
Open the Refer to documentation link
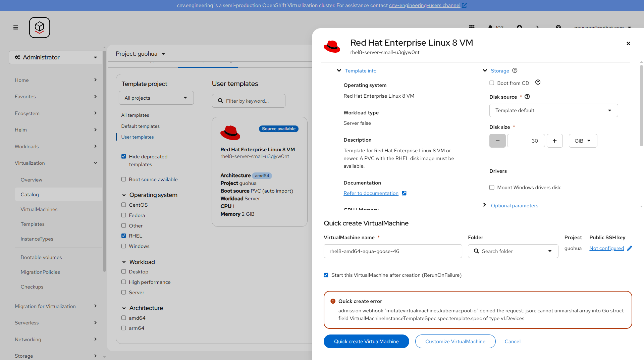[x=371, y=193]
